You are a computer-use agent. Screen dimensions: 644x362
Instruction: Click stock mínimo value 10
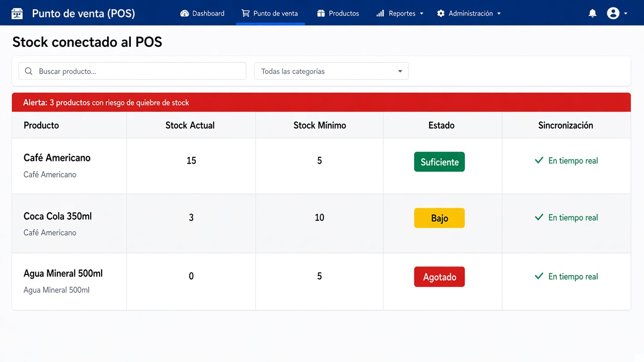[x=319, y=218]
